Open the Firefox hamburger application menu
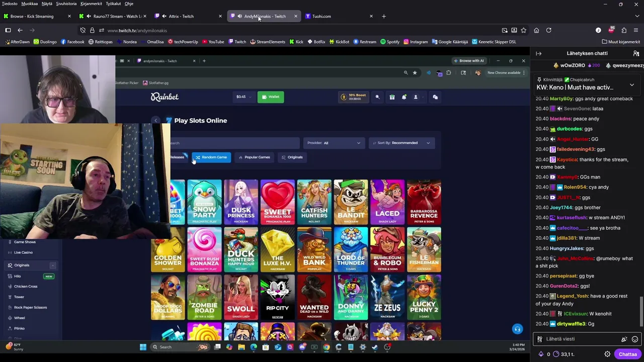Viewport: 644px width, 362px height. click(636, 30)
